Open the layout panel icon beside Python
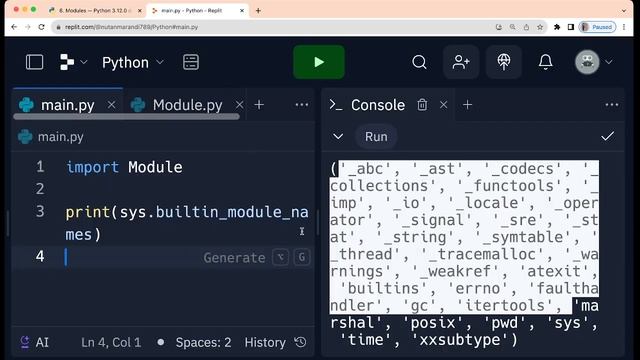The image size is (640, 360). coord(191,62)
